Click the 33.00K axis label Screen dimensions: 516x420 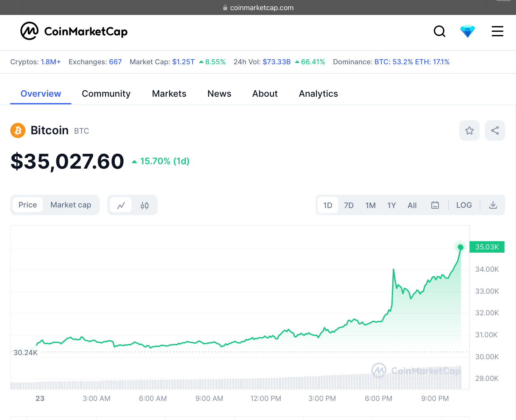487,291
